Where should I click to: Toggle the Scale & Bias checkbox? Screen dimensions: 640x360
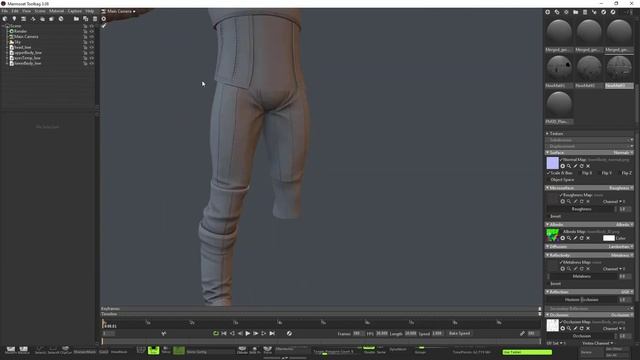[548, 173]
